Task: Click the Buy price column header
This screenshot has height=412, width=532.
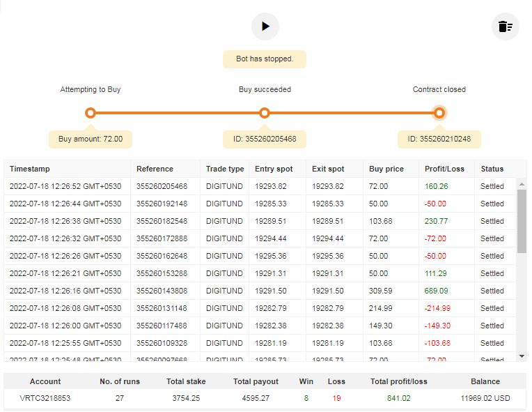Action: [x=386, y=169]
